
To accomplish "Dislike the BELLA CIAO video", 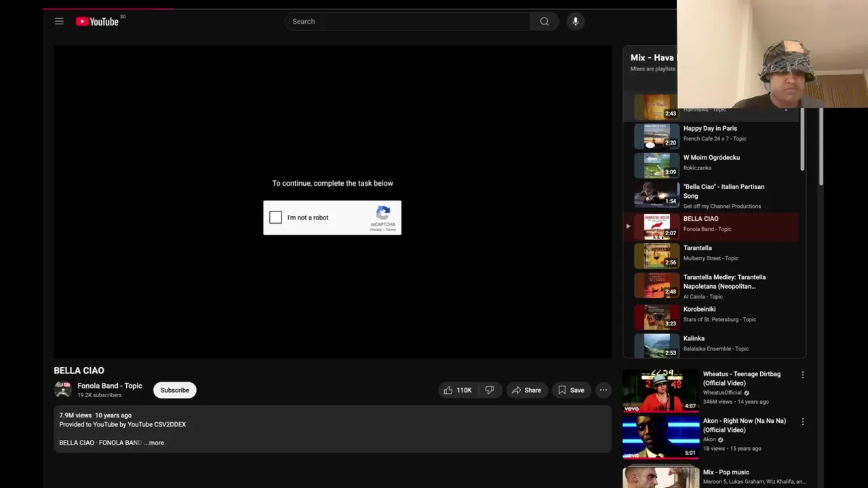I will tap(489, 390).
